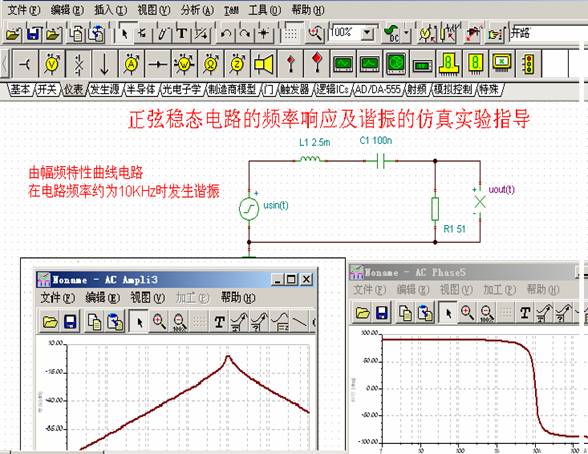Switch to the 光电子学 component tab

pos(182,89)
